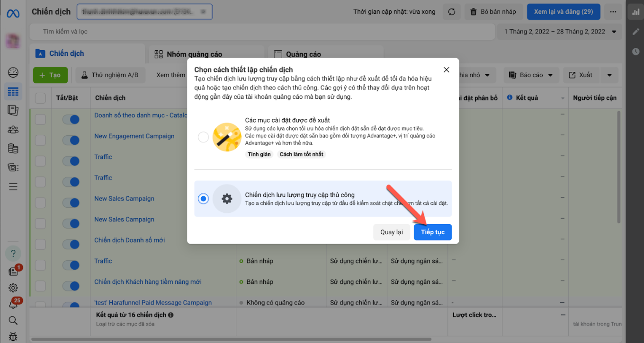The image size is (644, 343).
Task: Click the bug report icon
Action: point(13,337)
